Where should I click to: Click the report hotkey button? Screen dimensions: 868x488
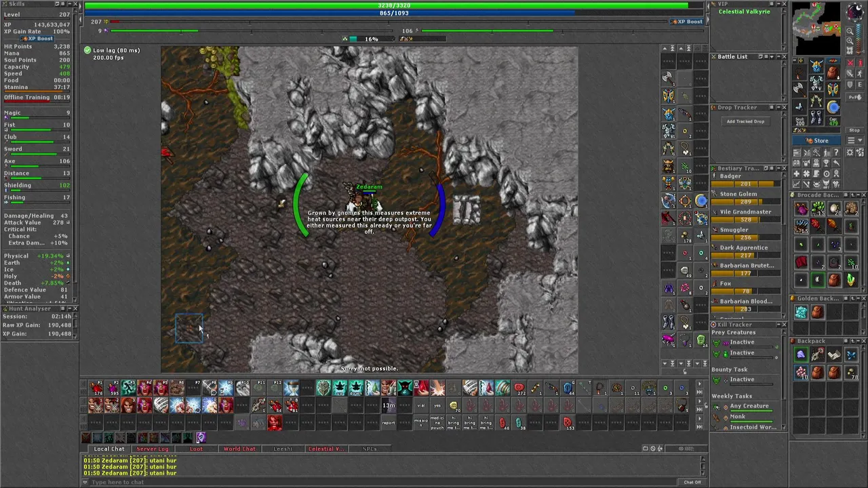point(389,422)
